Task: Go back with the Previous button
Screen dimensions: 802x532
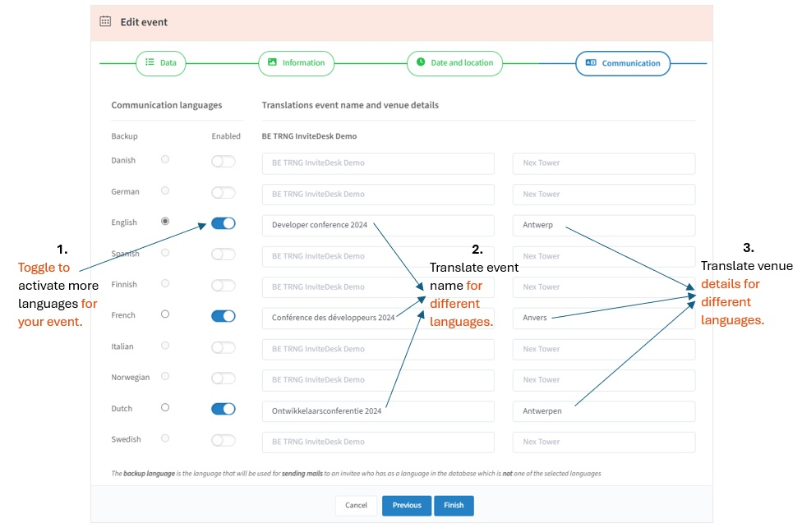Action: [x=406, y=506]
